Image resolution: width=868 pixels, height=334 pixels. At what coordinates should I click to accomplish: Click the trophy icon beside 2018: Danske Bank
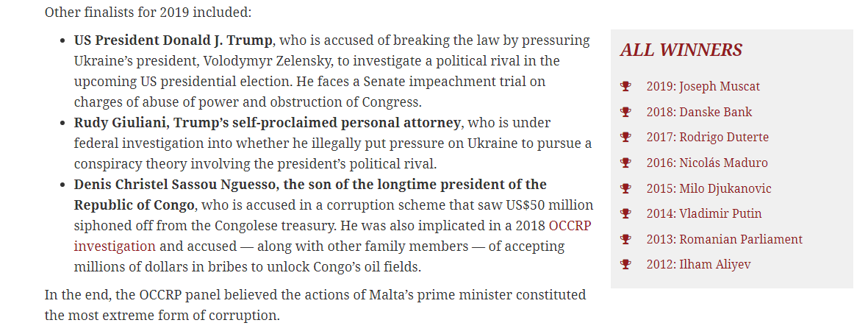[625, 112]
